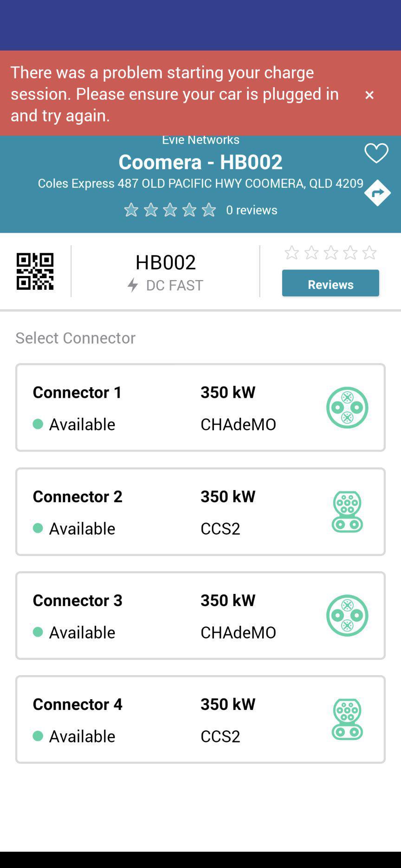Choose the Connector 4 label

78,704
